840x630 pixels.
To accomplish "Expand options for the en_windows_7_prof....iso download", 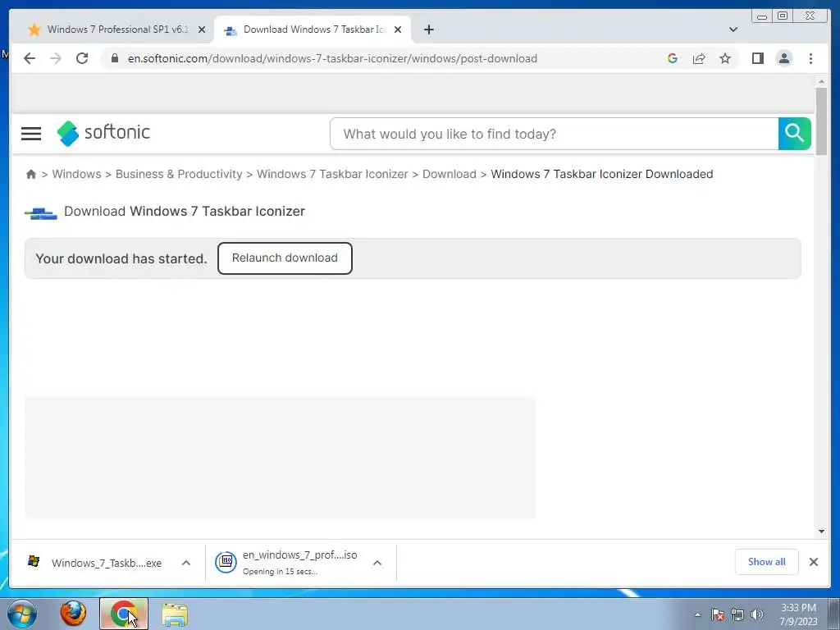I will coord(377,563).
